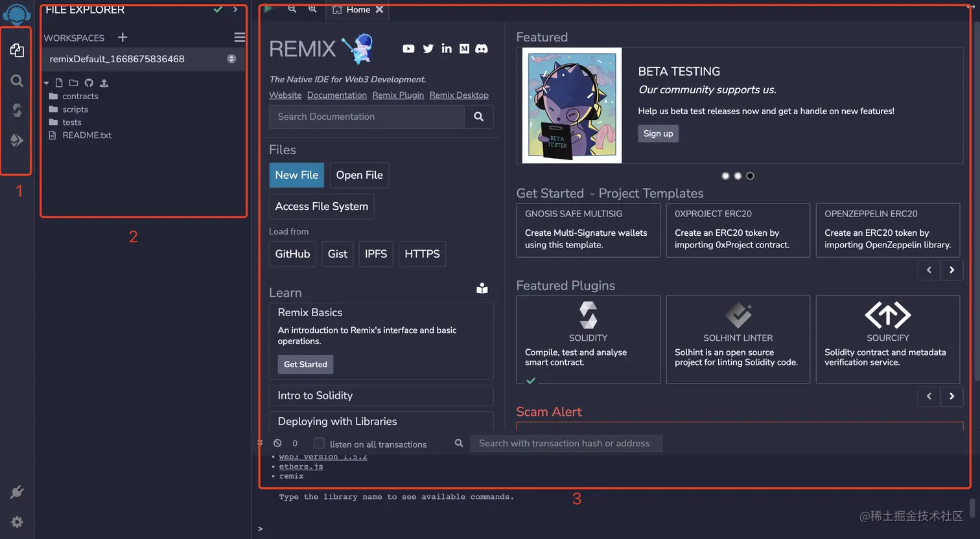Toggle the terminal panel with double chevron
This screenshot has height=539, width=980.
pos(260,443)
